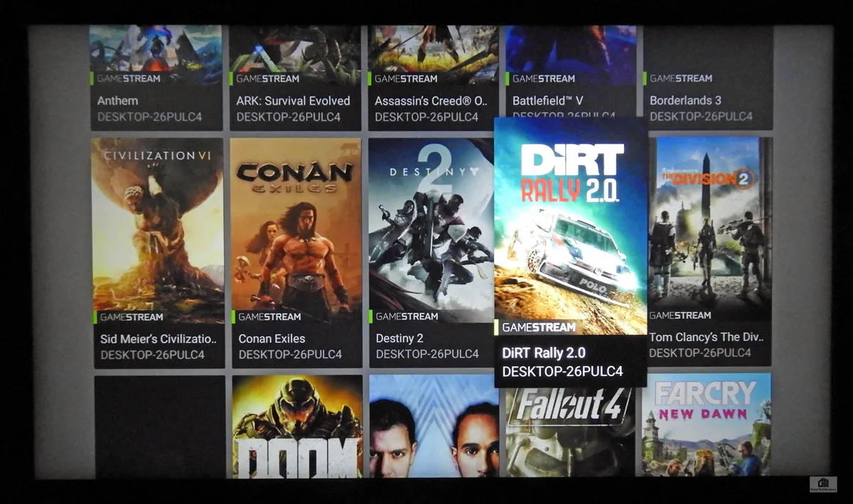The image size is (853, 504).
Task: Open the Fallout 4 cover art
Action: point(572,432)
